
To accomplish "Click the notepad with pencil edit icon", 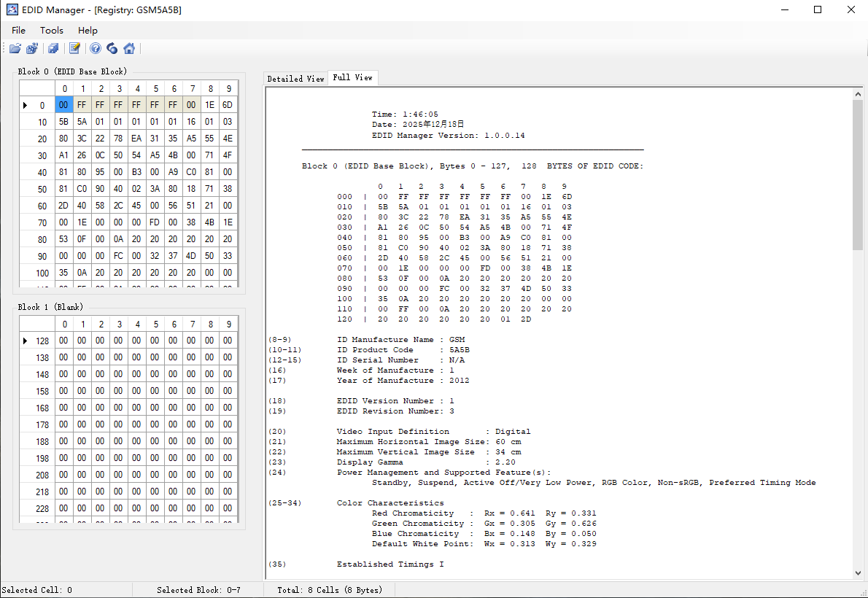I will point(74,49).
